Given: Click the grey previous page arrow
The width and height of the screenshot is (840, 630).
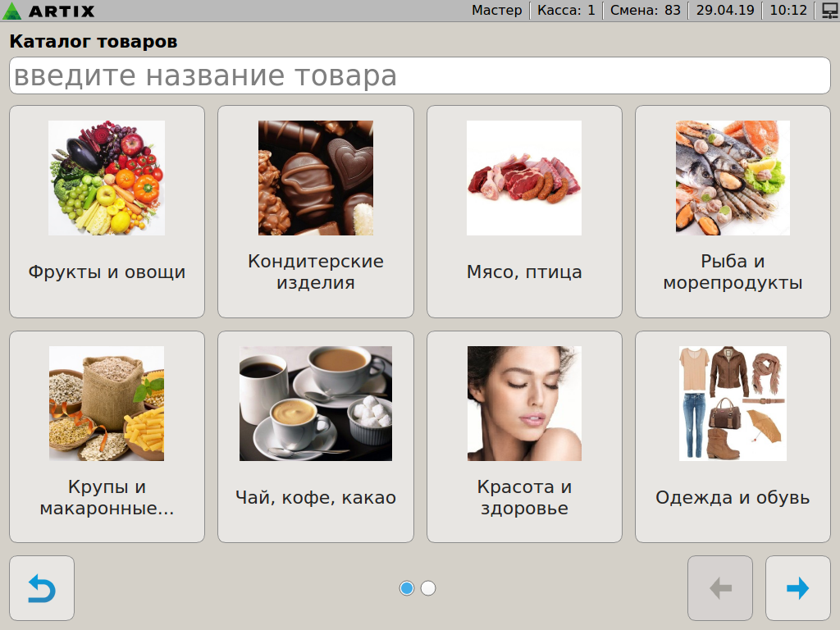Looking at the screenshot, I should coord(720,588).
